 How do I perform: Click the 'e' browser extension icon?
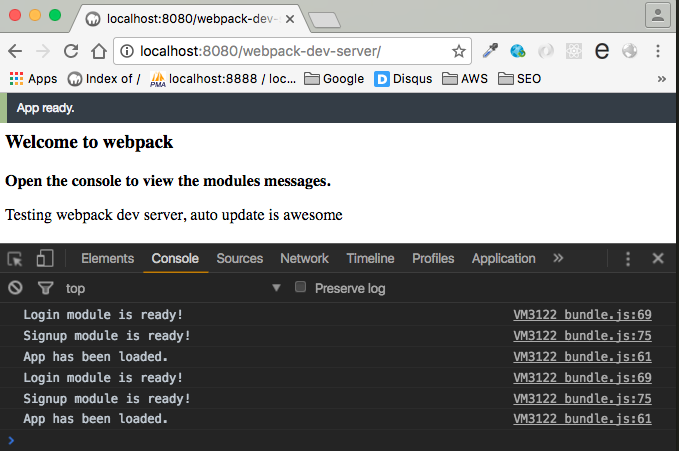coord(602,51)
